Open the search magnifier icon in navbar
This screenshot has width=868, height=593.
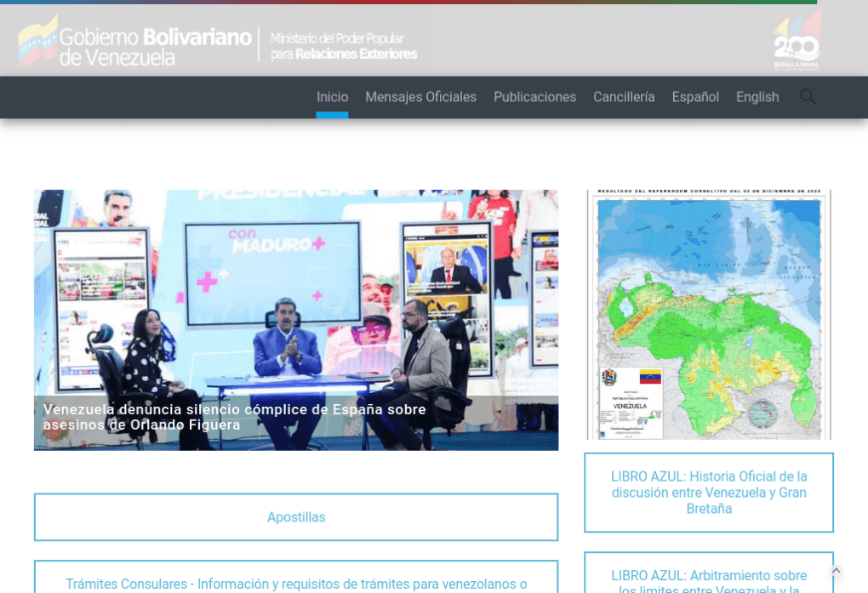807,97
